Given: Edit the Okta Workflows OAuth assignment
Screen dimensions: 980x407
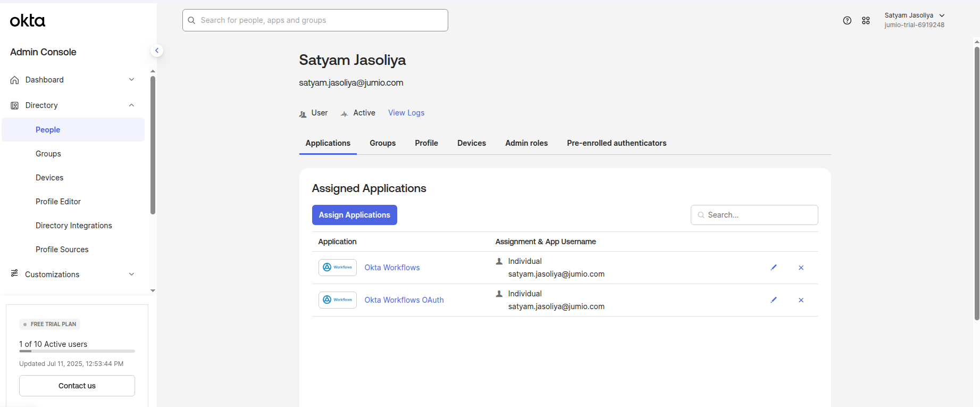Looking at the screenshot, I should pyautogui.click(x=774, y=300).
